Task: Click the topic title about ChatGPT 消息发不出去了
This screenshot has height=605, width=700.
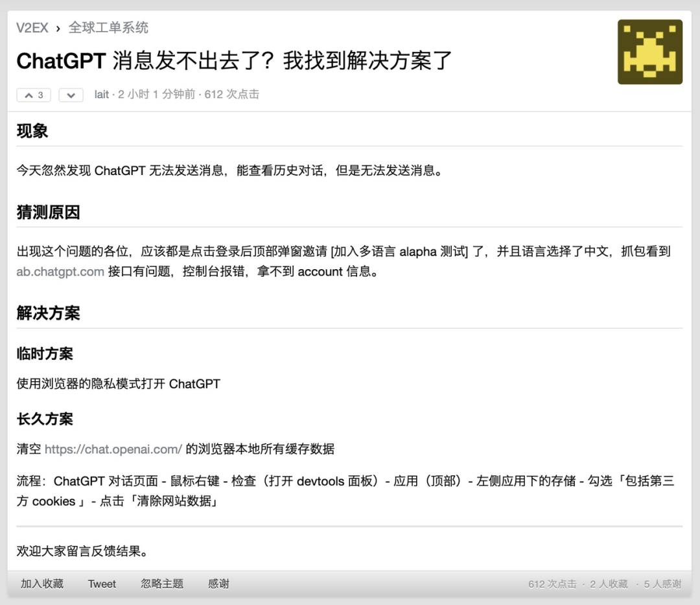Action: (235, 61)
